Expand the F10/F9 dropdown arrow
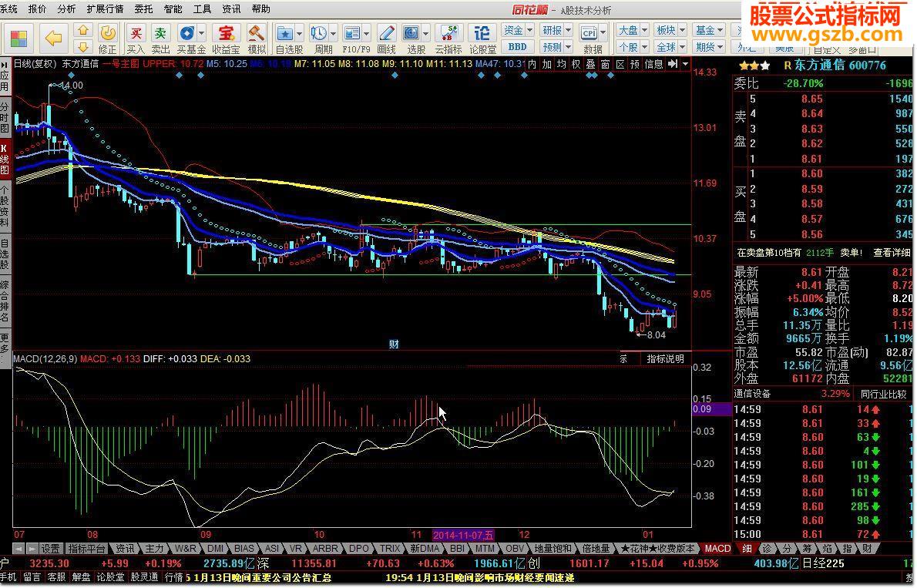Image resolution: width=917 pixels, height=588 pixels. 366,33
